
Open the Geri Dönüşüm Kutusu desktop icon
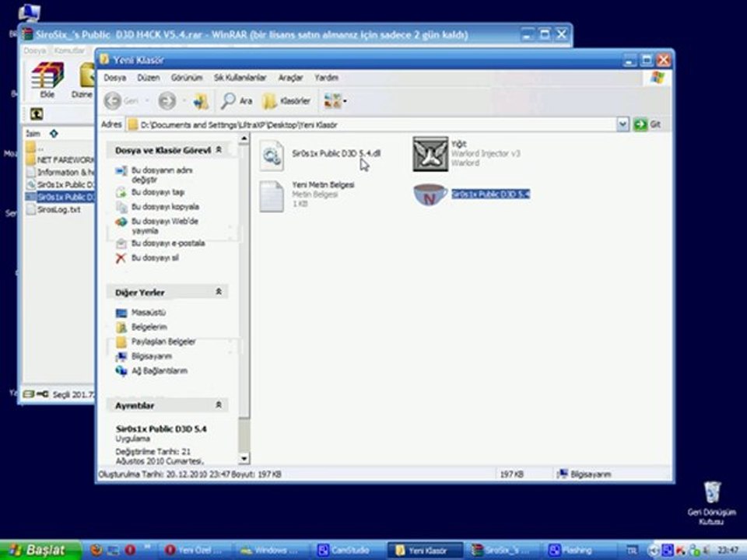pos(712,503)
